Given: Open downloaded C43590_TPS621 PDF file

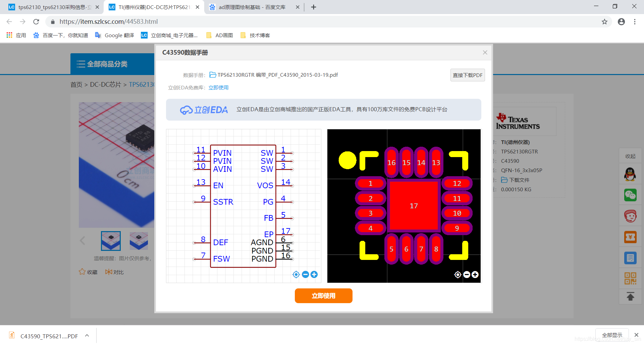Looking at the screenshot, I should pyautogui.click(x=44, y=336).
